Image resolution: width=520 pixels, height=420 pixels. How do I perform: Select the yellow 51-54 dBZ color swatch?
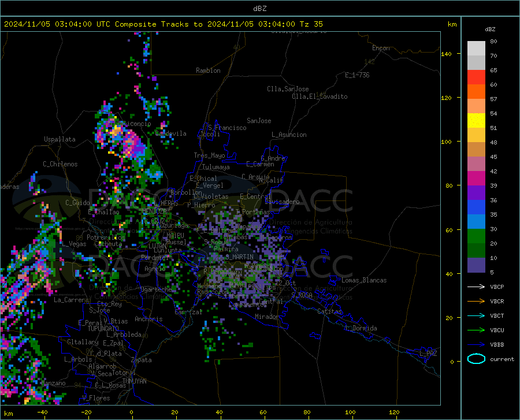(x=476, y=121)
